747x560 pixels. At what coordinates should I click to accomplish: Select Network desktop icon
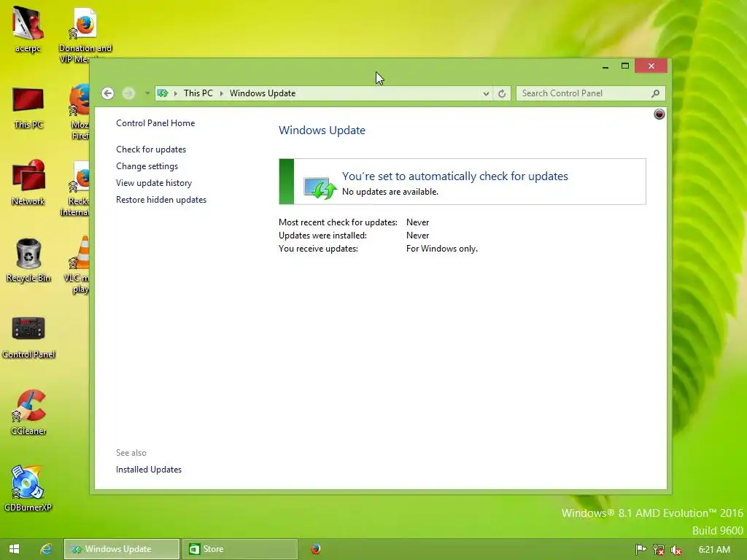point(28,183)
